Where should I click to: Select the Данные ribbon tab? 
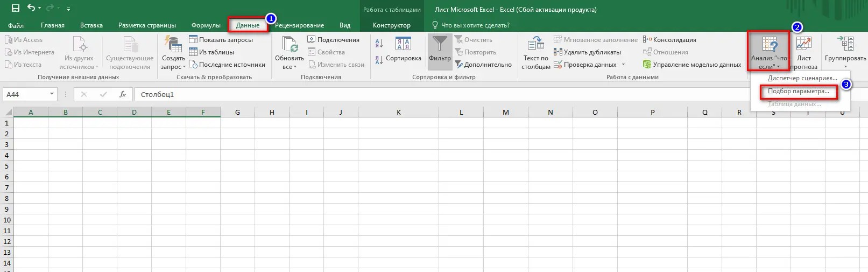coord(248,25)
